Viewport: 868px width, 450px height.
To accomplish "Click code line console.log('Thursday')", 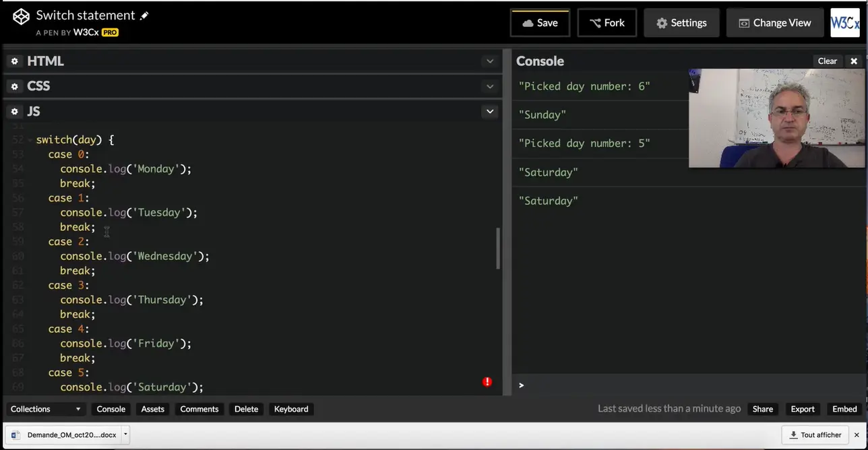I will pos(132,300).
